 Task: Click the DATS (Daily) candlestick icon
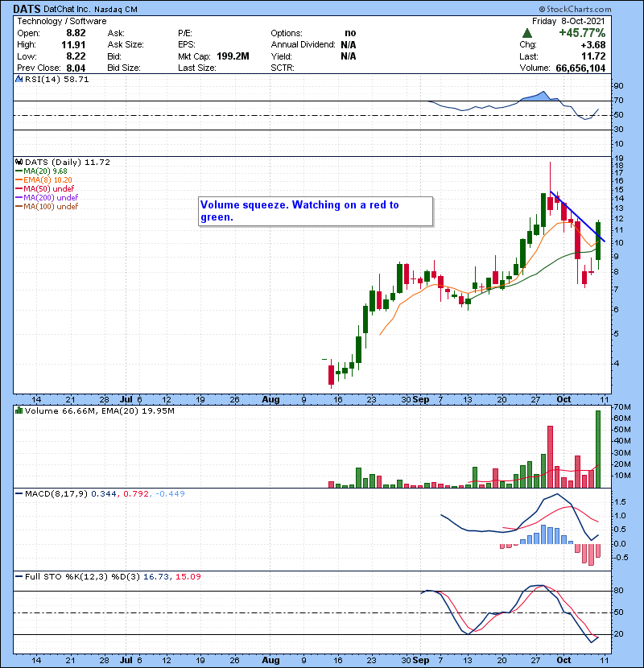[19, 162]
